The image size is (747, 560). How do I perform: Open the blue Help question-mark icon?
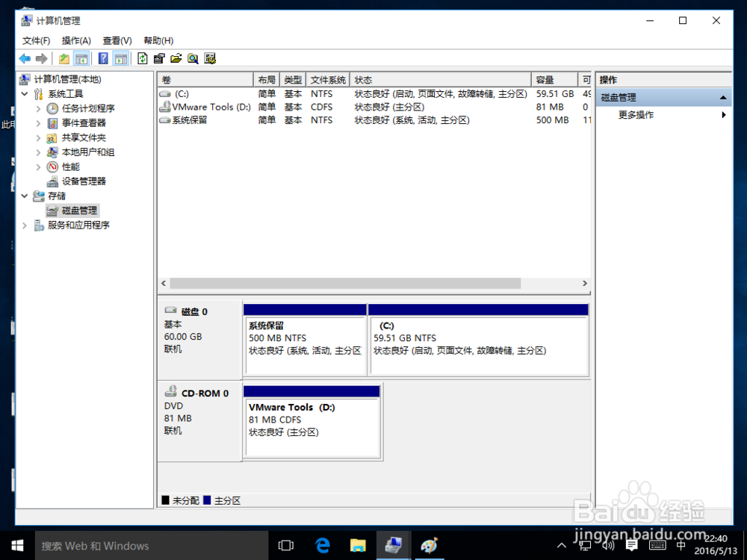pyautogui.click(x=103, y=58)
